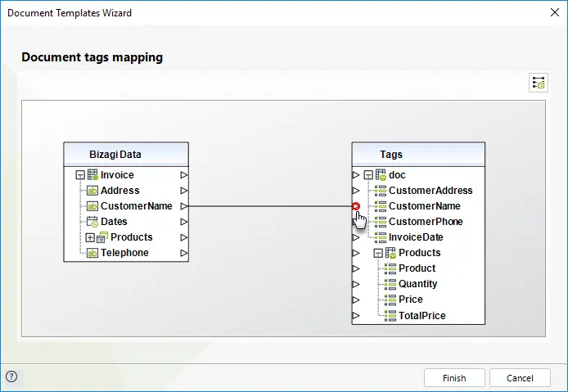Click the CustomerName tag icon in Tags

tap(381, 206)
